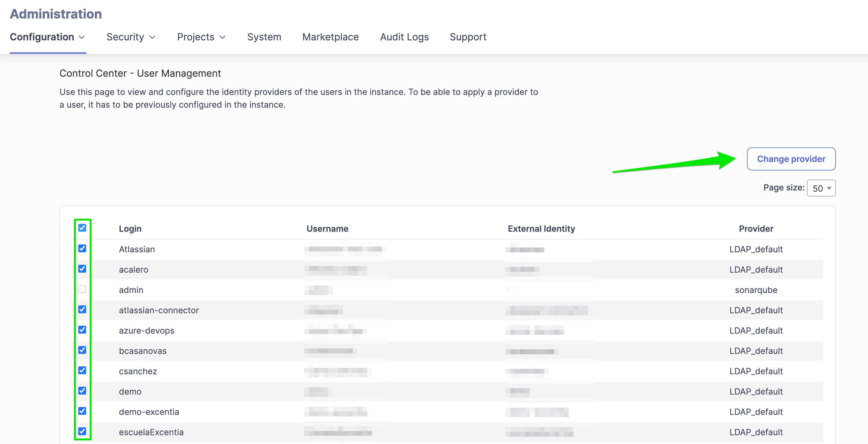Switch to Audit Logs
This screenshot has height=444, width=868.
(404, 37)
